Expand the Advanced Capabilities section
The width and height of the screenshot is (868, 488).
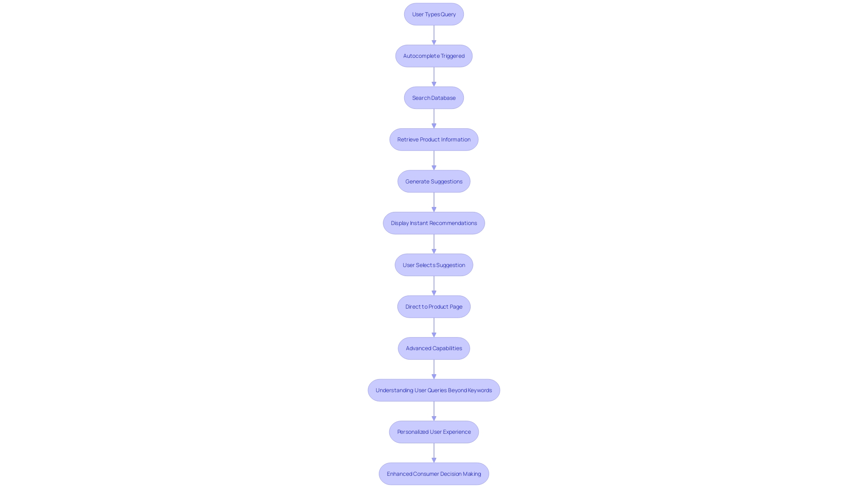(x=434, y=348)
